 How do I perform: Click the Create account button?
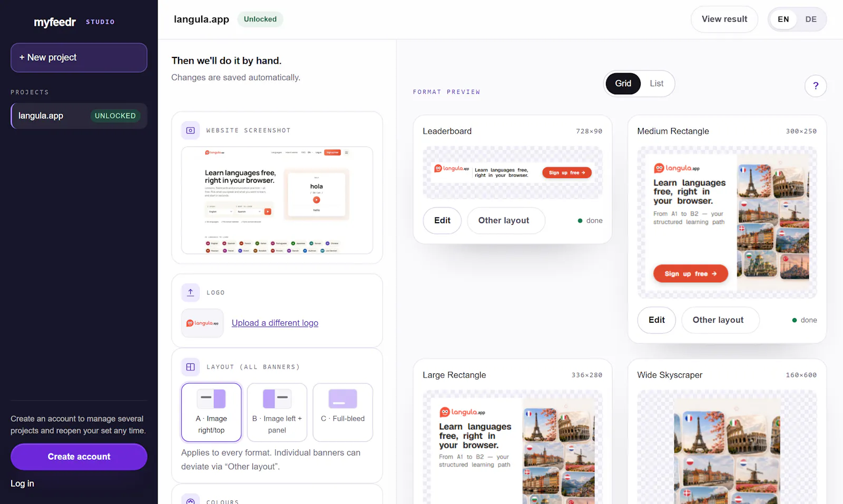click(79, 457)
